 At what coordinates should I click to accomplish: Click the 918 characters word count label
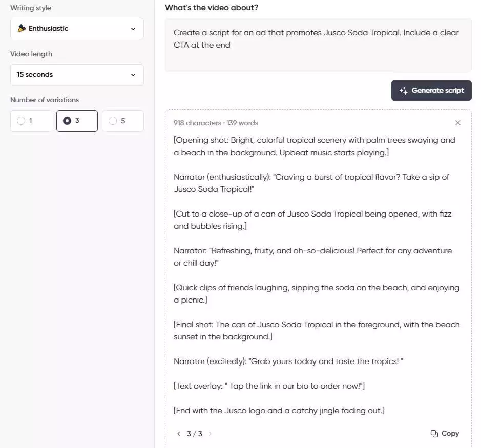point(216,123)
